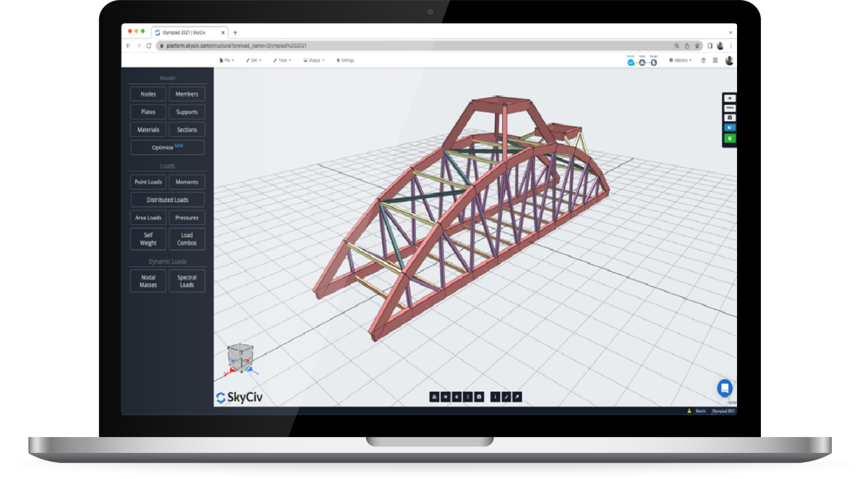Open Nodal Masses input
The height and width of the screenshot is (479, 868).
148,281
